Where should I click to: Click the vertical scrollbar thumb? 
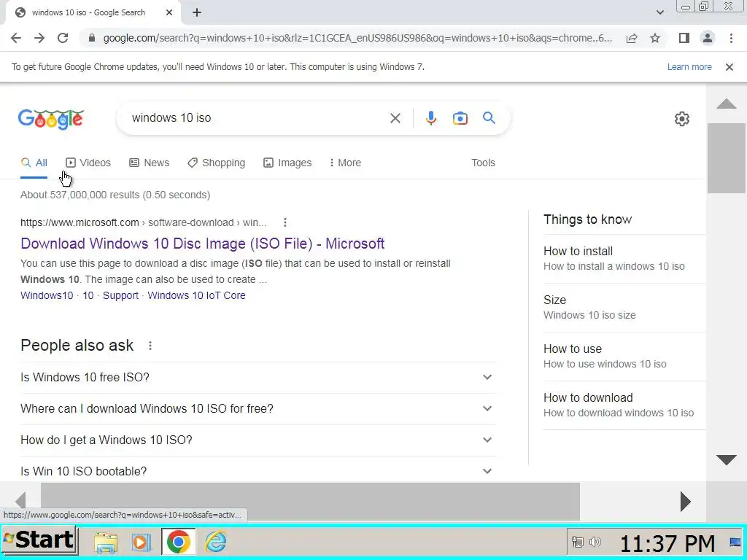pos(726,158)
